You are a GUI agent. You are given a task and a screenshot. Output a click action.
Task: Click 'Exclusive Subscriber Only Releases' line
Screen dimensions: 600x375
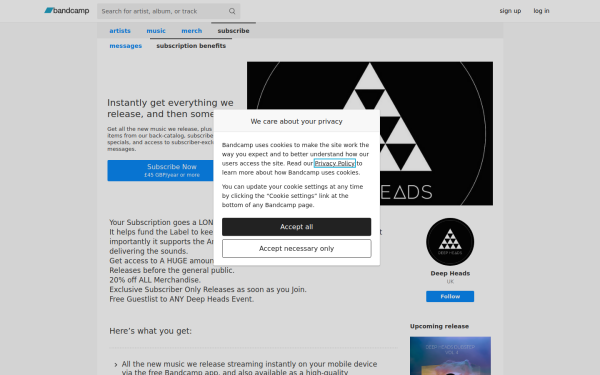[208, 290]
